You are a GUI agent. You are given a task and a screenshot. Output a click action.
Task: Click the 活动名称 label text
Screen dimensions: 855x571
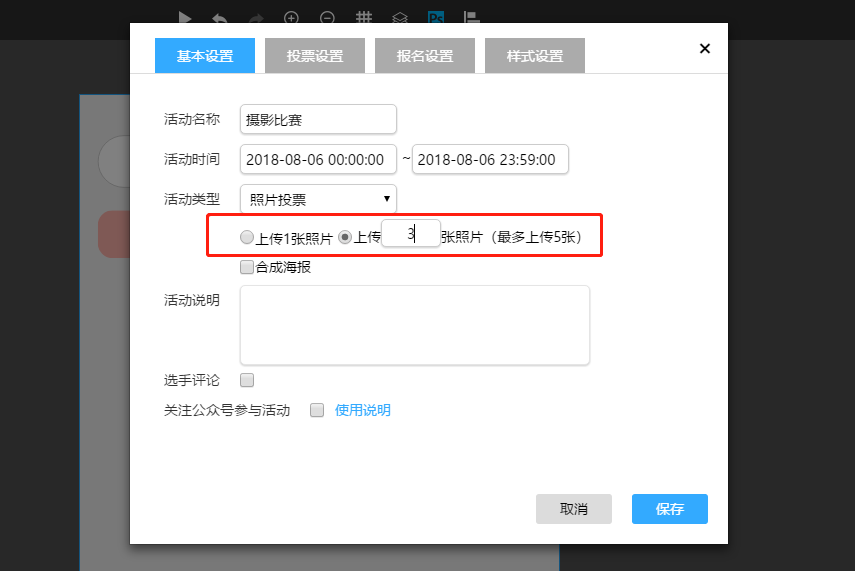tap(192, 119)
